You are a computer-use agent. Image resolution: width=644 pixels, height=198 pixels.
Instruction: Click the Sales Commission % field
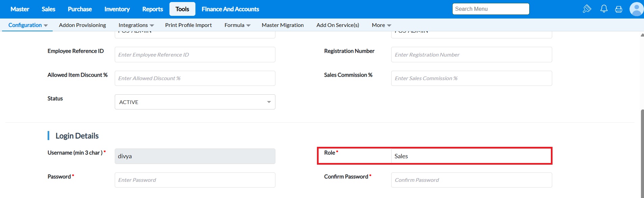[471, 78]
